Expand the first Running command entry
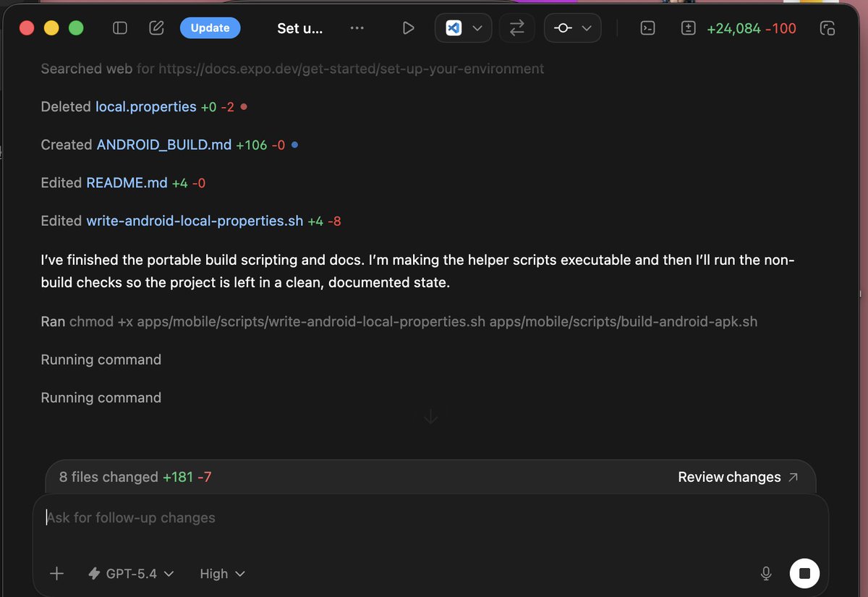This screenshot has width=868, height=597. click(x=101, y=360)
